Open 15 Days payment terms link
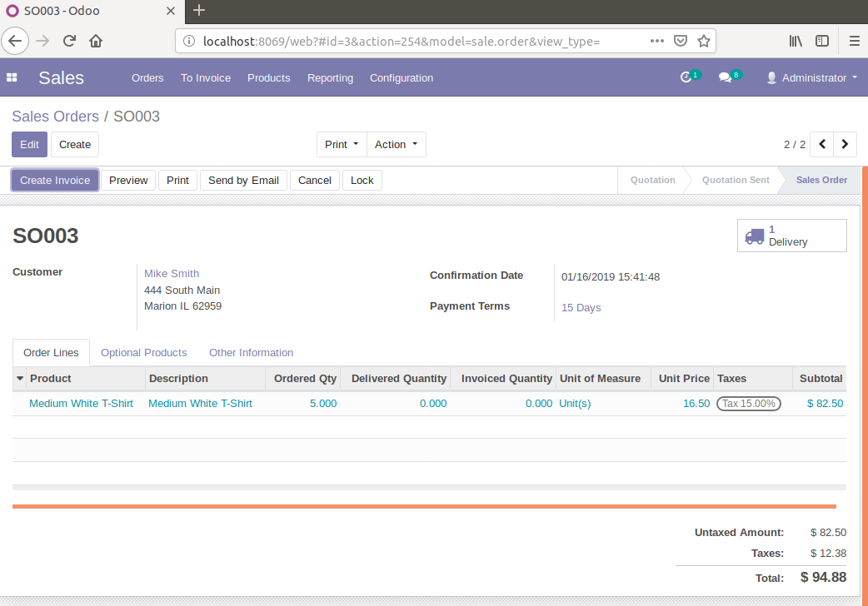The height and width of the screenshot is (606, 868). [581, 308]
